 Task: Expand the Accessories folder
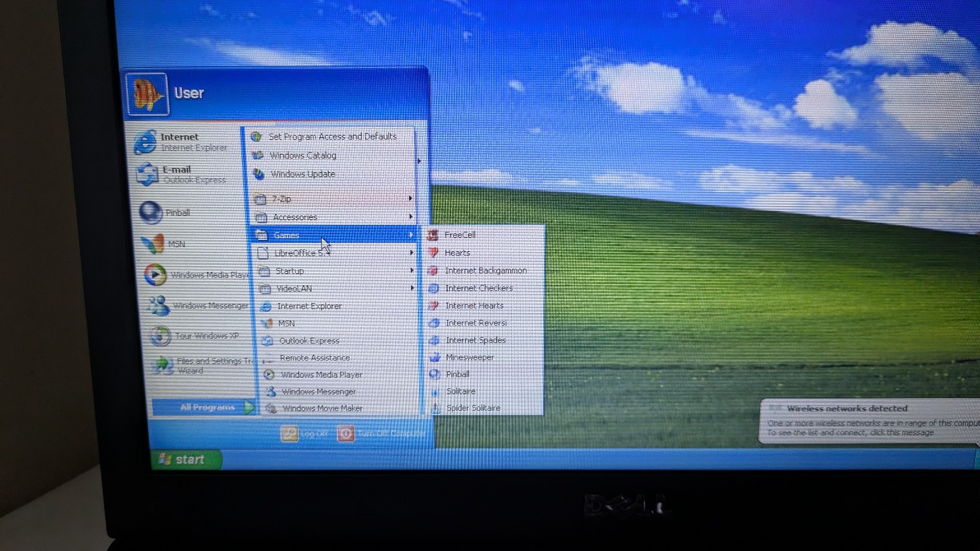pyautogui.click(x=334, y=217)
